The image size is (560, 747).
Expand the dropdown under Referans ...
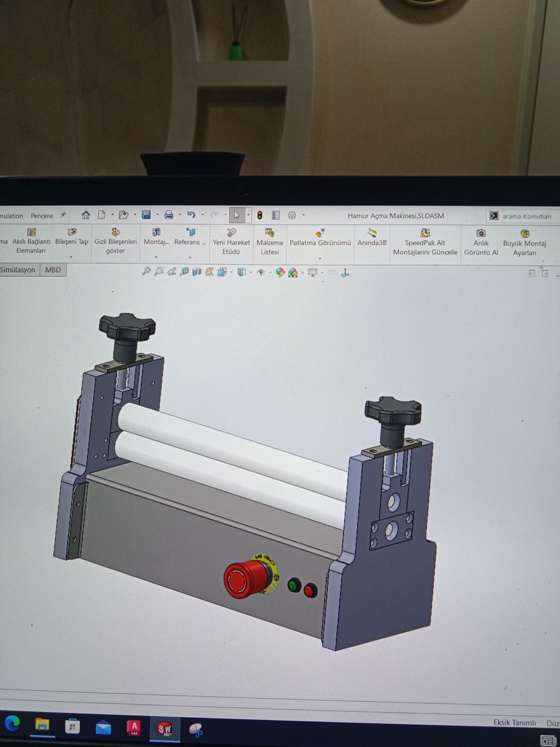[x=190, y=257]
